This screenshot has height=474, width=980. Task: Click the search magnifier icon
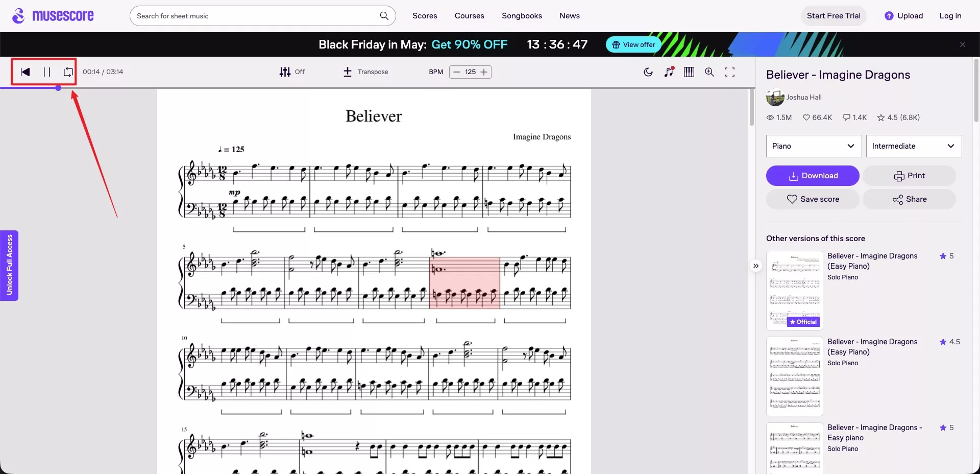384,16
